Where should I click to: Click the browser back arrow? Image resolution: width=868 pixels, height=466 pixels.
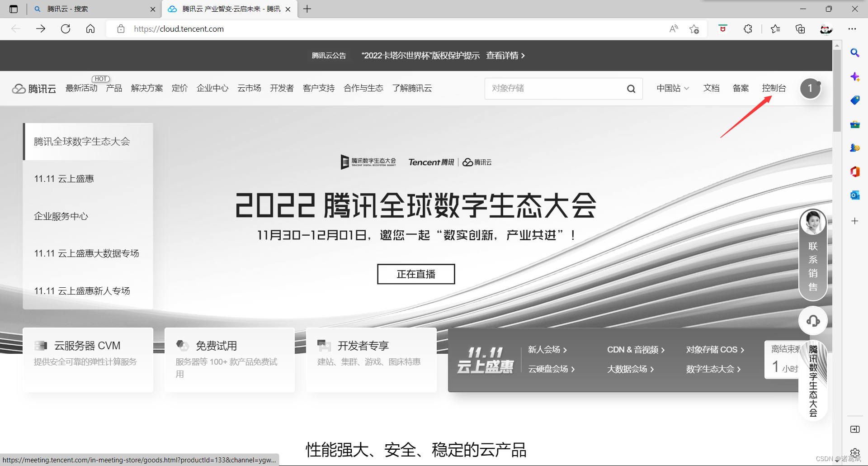(x=16, y=29)
